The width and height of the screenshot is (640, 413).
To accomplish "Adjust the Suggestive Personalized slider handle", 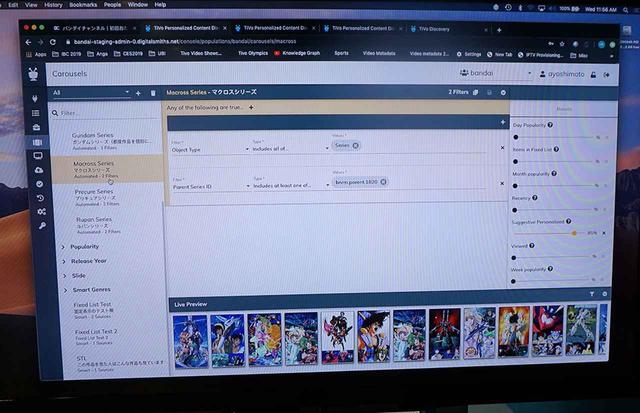I will pyautogui.click(x=574, y=233).
